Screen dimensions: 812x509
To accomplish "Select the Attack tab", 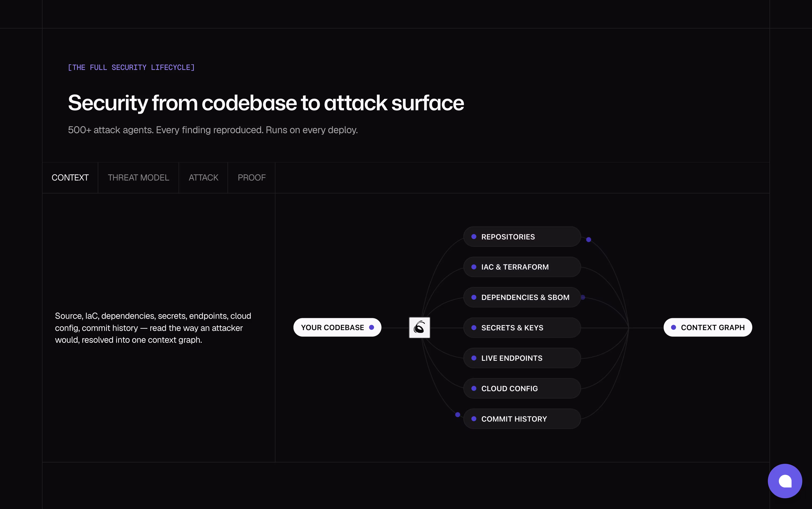I will (x=204, y=178).
